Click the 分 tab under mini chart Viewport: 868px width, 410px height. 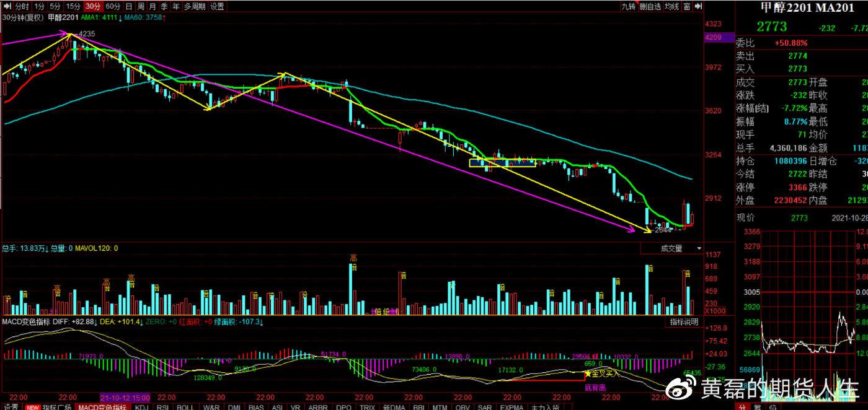click(741, 407)
